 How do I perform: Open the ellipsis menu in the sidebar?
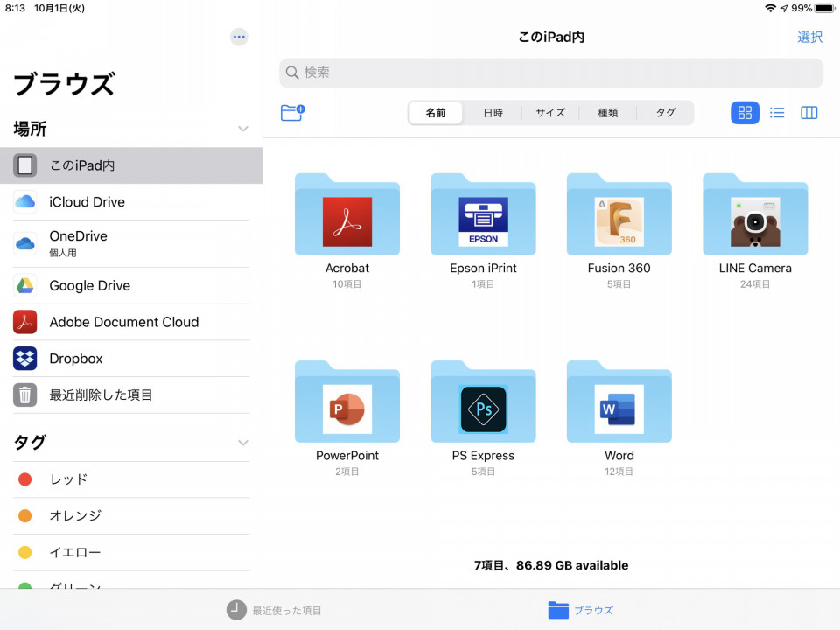click(x=239, y=37)
